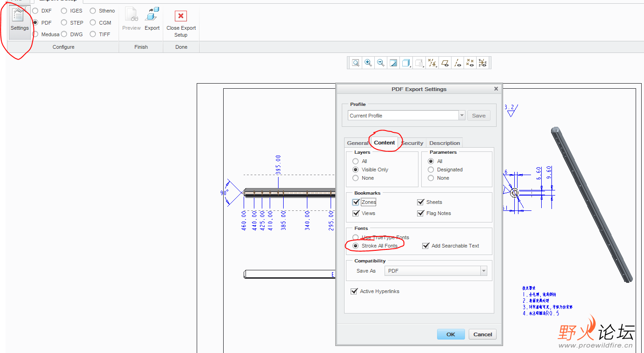Toggle Sheets bookmark checkbox

point(421,202)
